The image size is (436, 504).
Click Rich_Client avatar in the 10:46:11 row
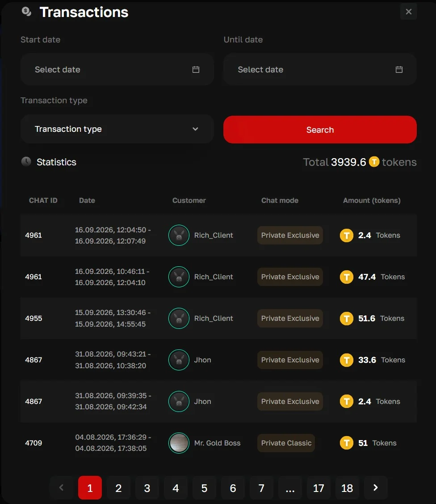(x=179, y=277)
